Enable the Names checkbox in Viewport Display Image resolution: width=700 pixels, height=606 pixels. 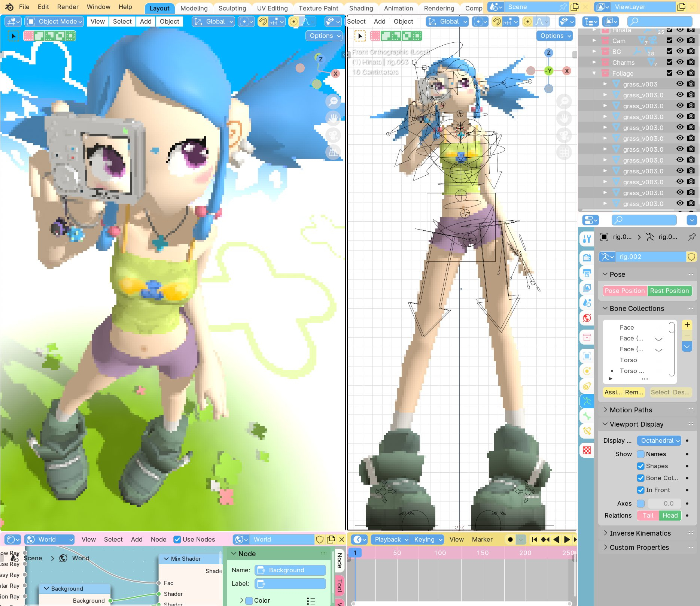640,454
